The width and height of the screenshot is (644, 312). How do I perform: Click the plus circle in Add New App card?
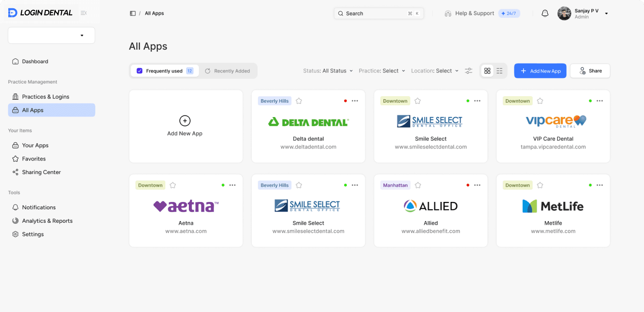click(x=185, y=121)
